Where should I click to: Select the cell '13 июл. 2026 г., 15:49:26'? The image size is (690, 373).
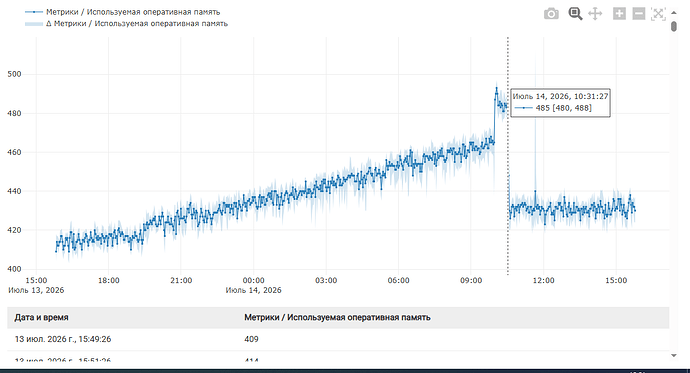click(x=63, y=339)
